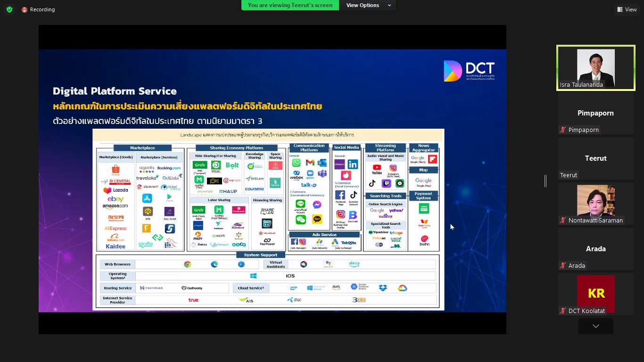
Task: Click the Windows logo icon
Action: pos(253,276)
